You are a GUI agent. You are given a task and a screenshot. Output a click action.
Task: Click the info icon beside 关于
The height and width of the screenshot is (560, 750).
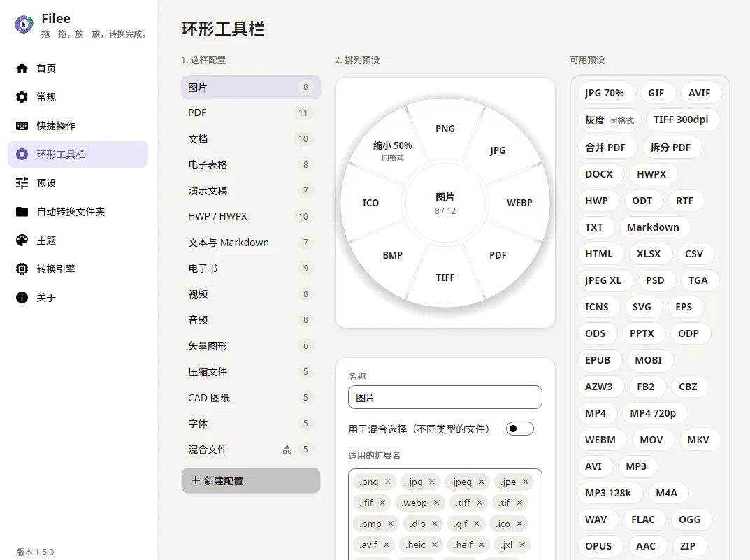(x=22, y=297)
